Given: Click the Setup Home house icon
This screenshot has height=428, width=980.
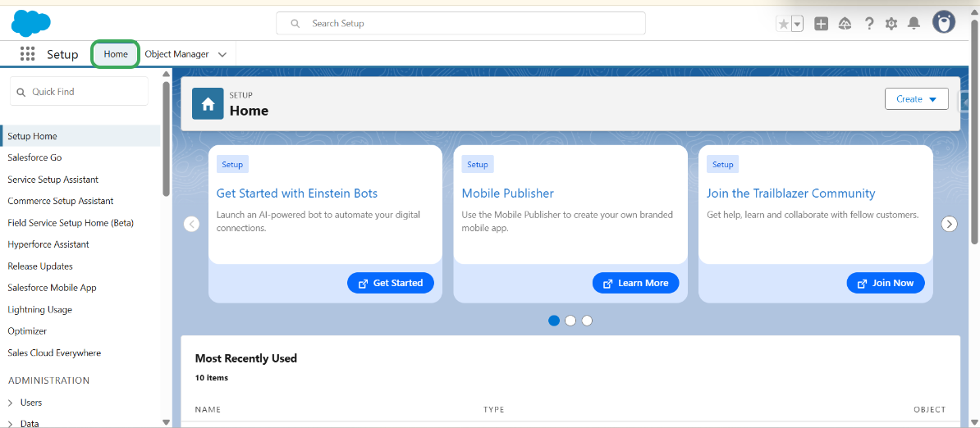Looking at the screenshot, I should click(x=208, y=103).
